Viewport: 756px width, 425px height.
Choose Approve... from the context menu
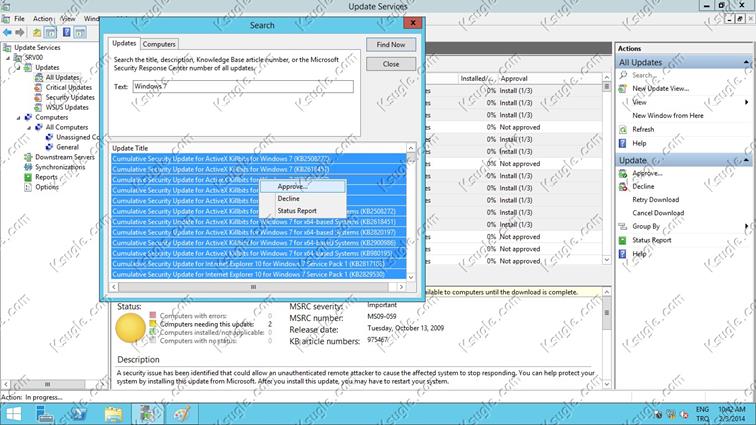tap(303, 187)
